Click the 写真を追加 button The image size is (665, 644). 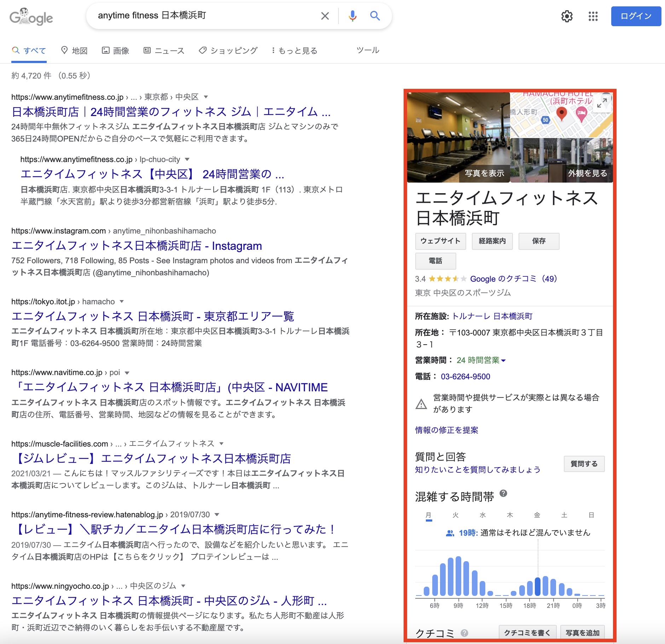coord(583,632)
